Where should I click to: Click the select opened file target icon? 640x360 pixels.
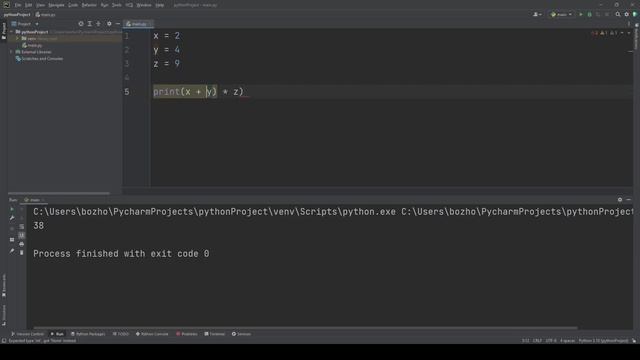(x=81, y=24)
